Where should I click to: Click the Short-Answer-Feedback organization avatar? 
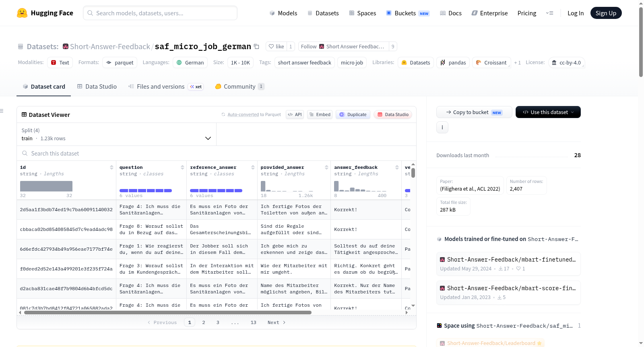coord(66,46)
